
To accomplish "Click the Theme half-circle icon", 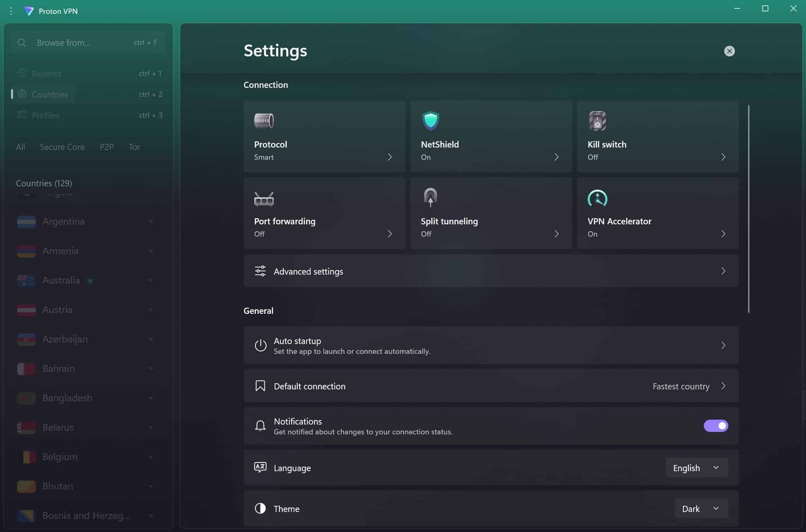I will point(260,508).
